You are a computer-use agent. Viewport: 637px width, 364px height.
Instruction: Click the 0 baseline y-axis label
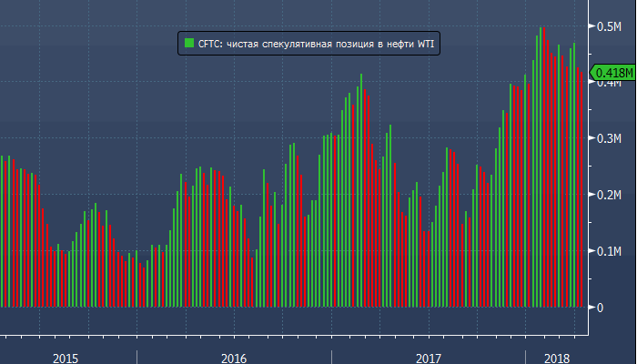(599, 308)
